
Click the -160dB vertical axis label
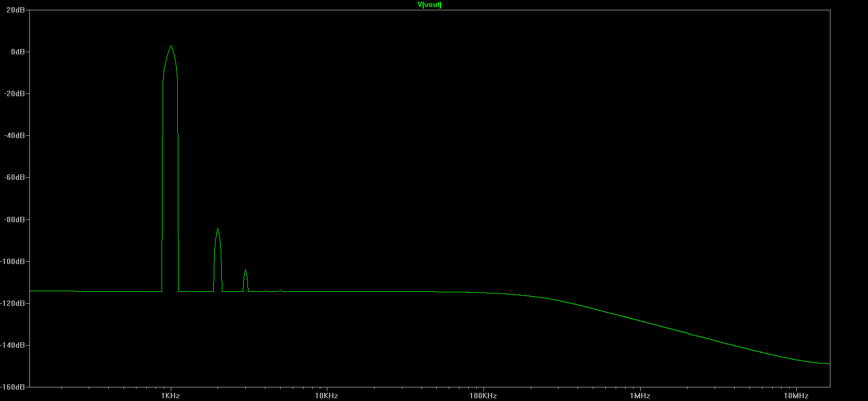[x=14, y=387]
